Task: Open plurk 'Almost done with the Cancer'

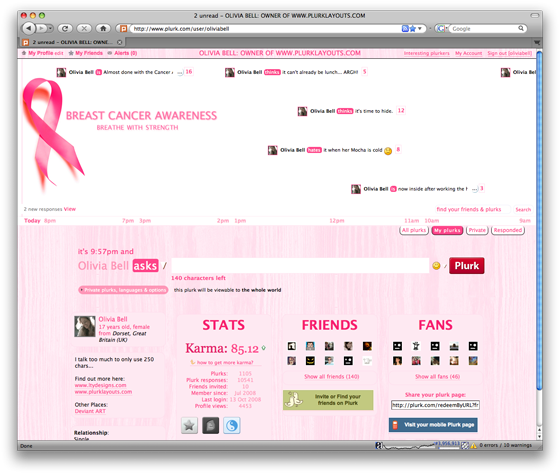Action: point(137,72)
